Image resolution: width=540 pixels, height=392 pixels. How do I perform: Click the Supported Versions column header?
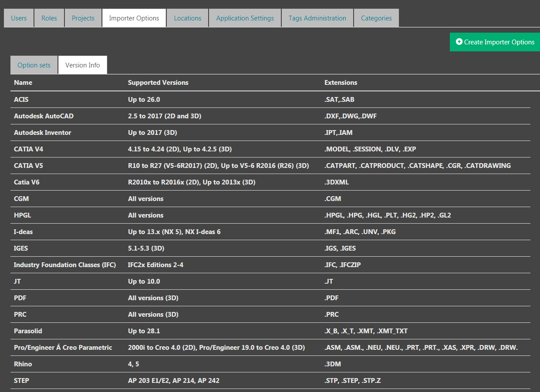(x=158, y=83)
